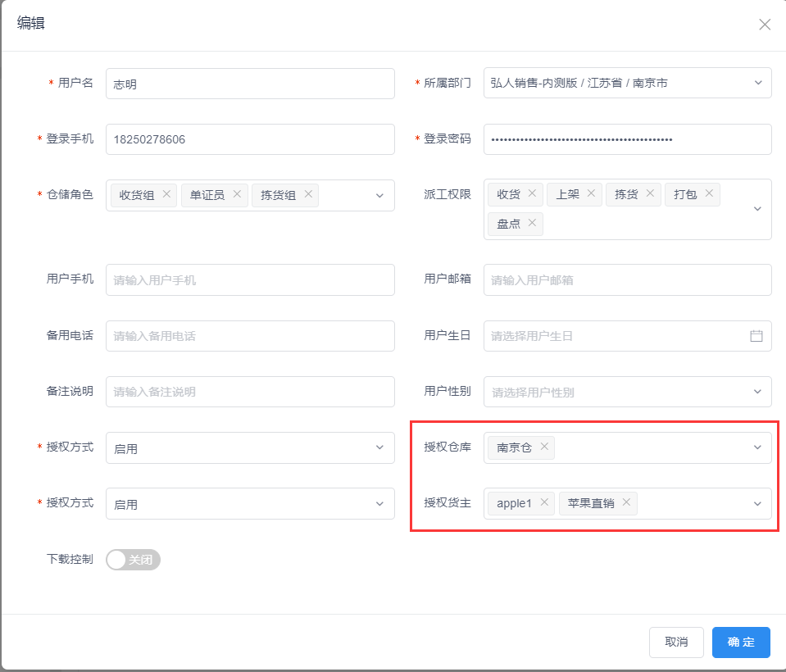Remove the 拣货组 role tag
Image resolution: width=786 pixels, height=672 pixels.
[x=308, y=194]
